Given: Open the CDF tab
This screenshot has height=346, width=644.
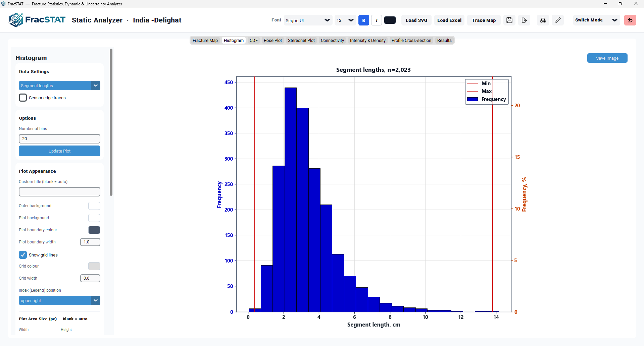Looking at the screenshot, I should pos(254,40).
